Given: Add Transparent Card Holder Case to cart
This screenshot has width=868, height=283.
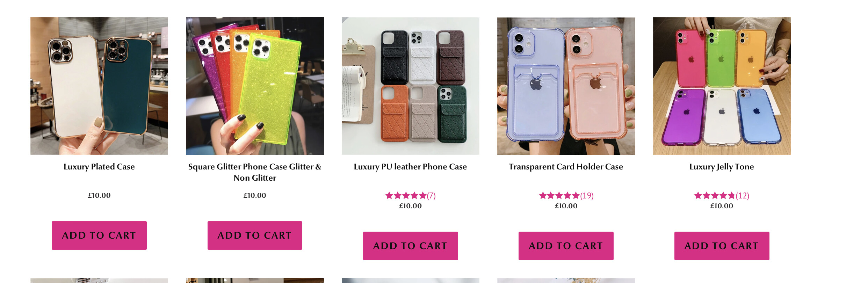Looking at the screenshot, I should (566, 246).
